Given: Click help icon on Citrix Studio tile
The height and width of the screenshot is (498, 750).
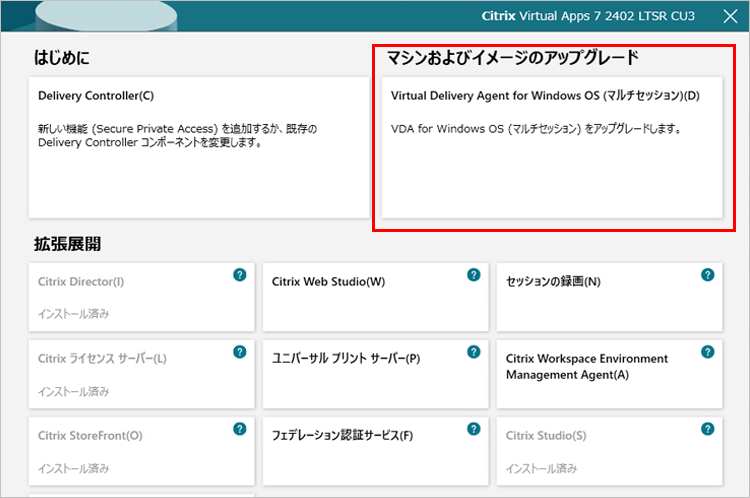Looking at the screenshot, I should pos(708,429).
